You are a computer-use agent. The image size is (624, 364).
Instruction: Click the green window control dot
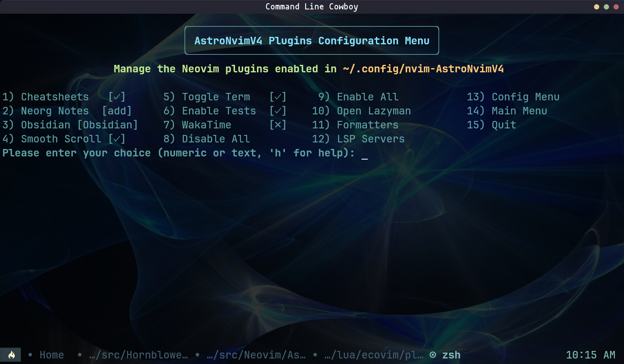(606, 7)
